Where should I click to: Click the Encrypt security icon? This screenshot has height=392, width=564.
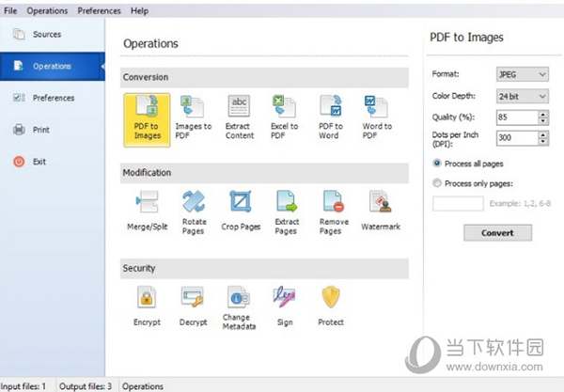tap(147, 306)
